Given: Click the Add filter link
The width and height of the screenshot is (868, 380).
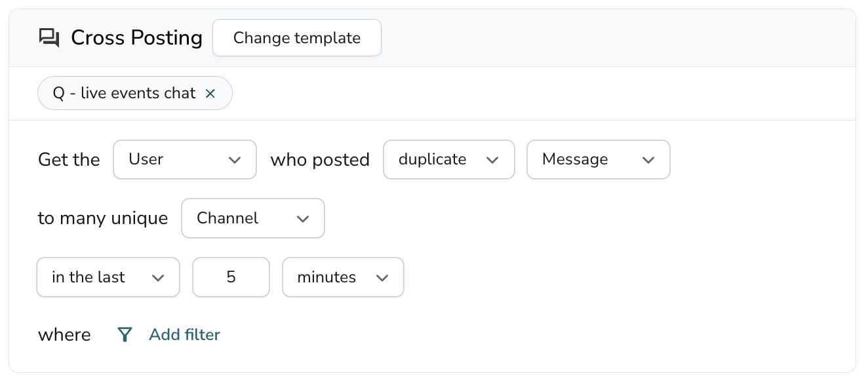Looking at the screenshot, I should (x=184, y=335).
